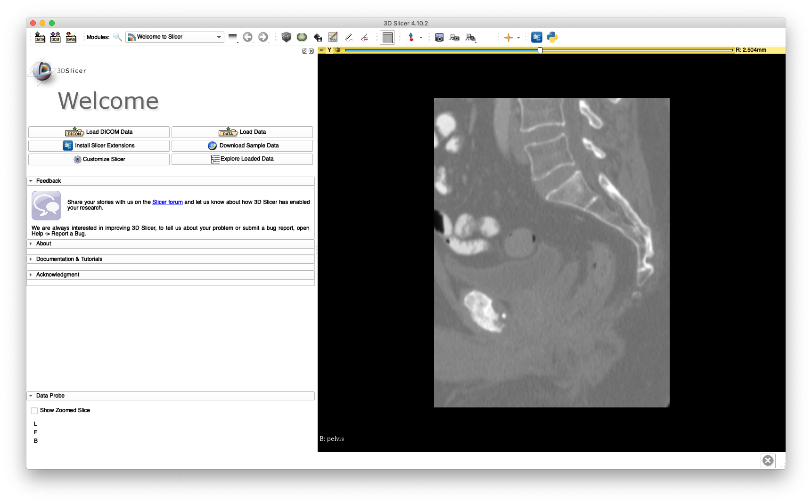812x504 pixels.
Task: Click the DATA load icon in toolbar
Action: tap(40, 37)
